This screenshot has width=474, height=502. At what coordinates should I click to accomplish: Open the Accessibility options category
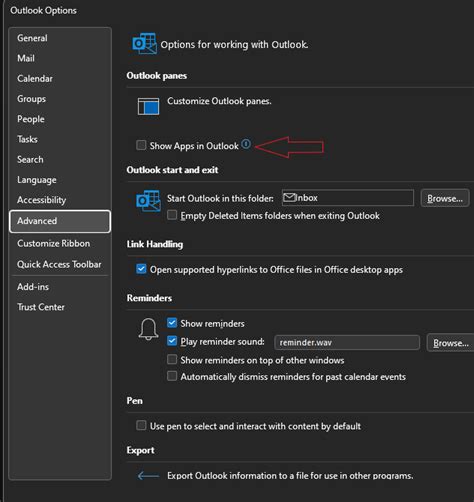[60, 200]
